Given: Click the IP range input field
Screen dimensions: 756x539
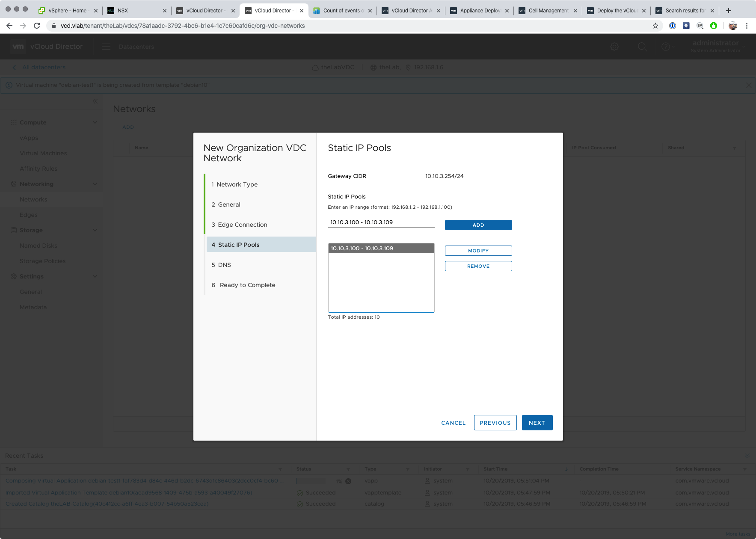Looking at the screenshot, I should click(x=381, y=222).
